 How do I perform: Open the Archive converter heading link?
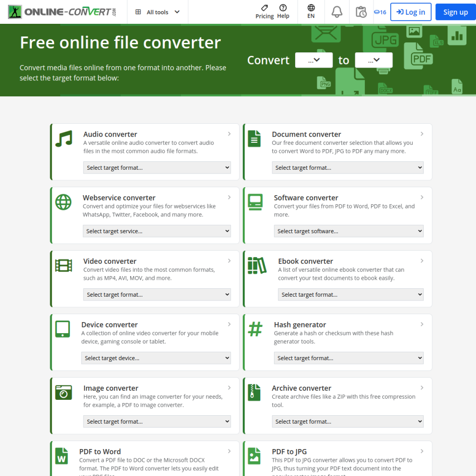click(301, 388)
